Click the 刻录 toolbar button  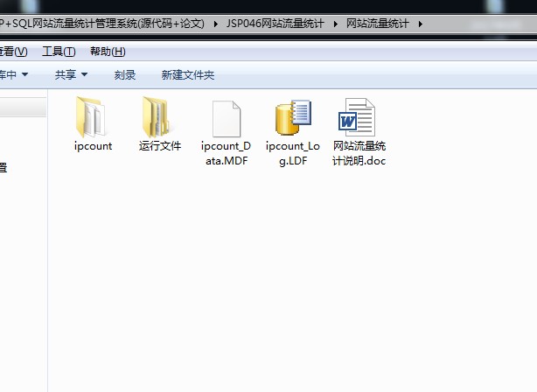[125, 74]
